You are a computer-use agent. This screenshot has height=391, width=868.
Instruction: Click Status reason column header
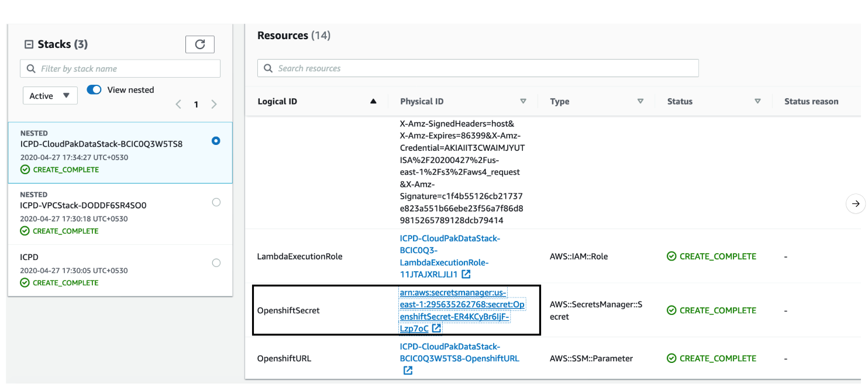[x=811, y=102]
